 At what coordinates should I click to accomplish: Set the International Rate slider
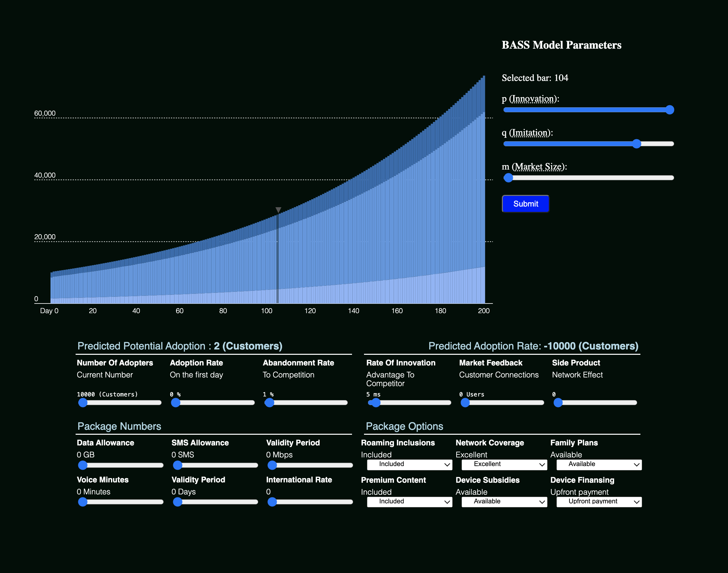(x=310, y=502)
